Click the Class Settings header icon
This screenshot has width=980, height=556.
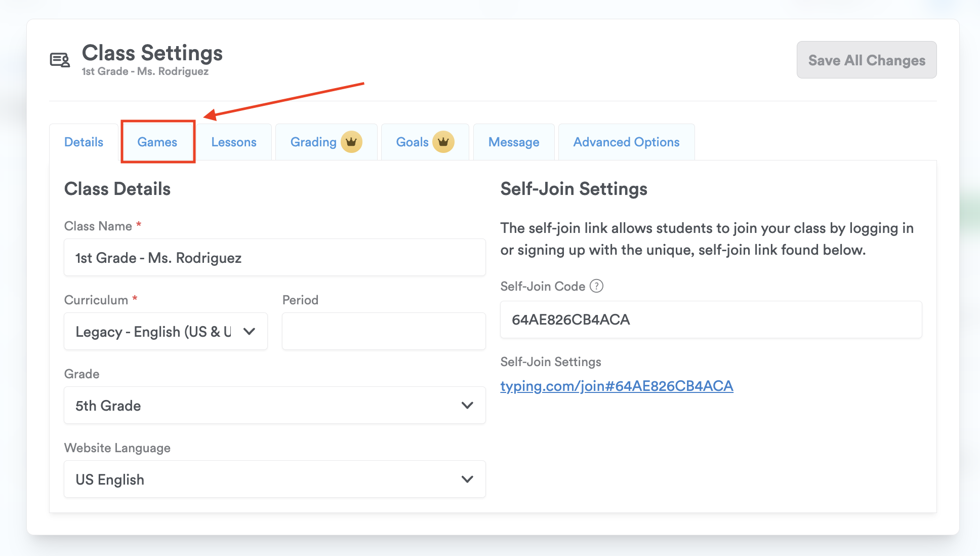(60, 60)
